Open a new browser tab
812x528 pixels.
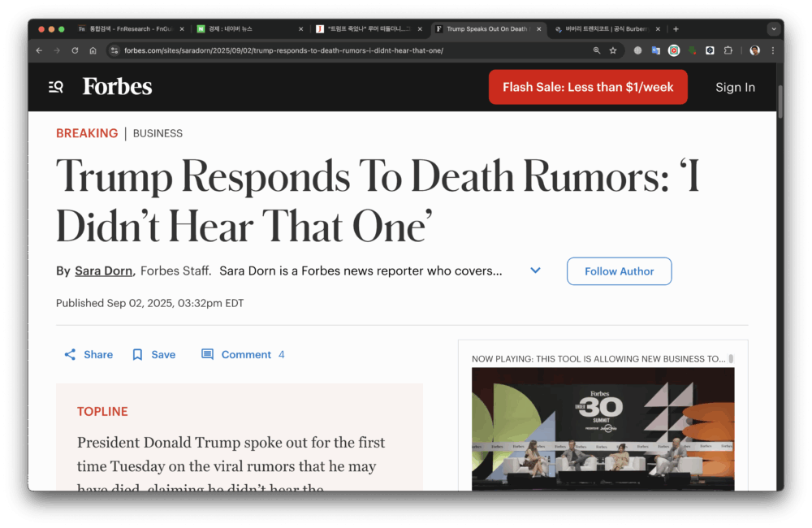676,29
